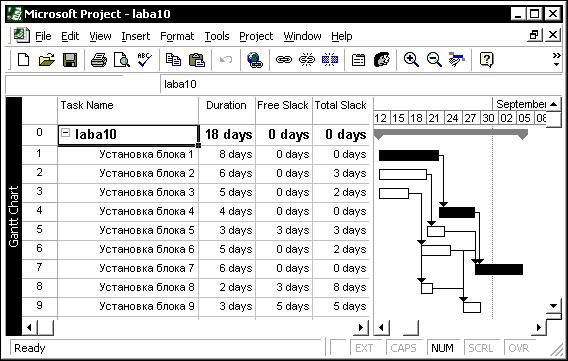Save project using floppy disk icon
This screenshot has height=361, width=568.
pyautogui.click(x=70, y=60)
